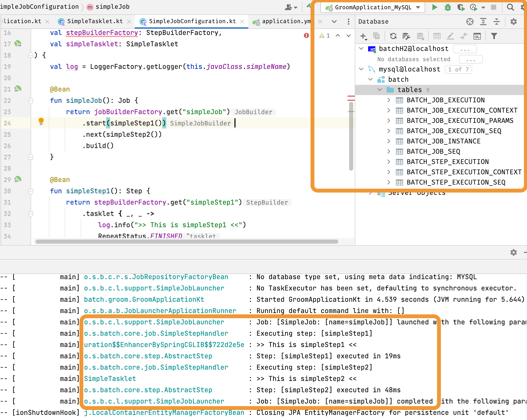This screenshot has height=420, width=527.
Task: Expand the BATCH_JOB_INSTANCE table
Action: click(389, 141)
